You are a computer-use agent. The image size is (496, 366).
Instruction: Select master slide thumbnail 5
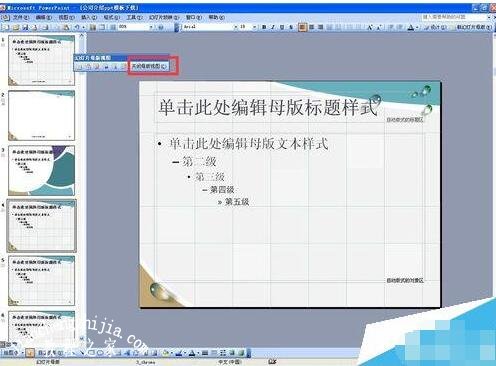click(41, 281)
